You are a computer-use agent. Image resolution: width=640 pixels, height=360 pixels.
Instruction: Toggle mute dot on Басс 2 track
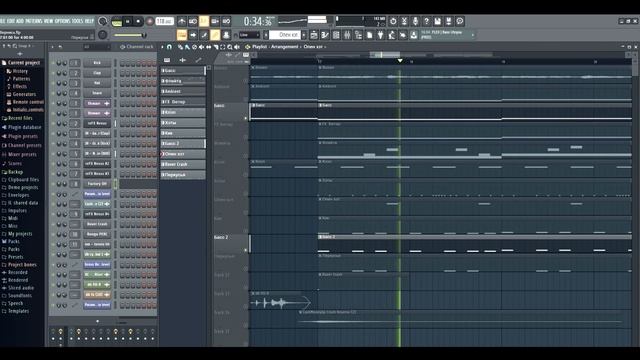click(246, 250)
